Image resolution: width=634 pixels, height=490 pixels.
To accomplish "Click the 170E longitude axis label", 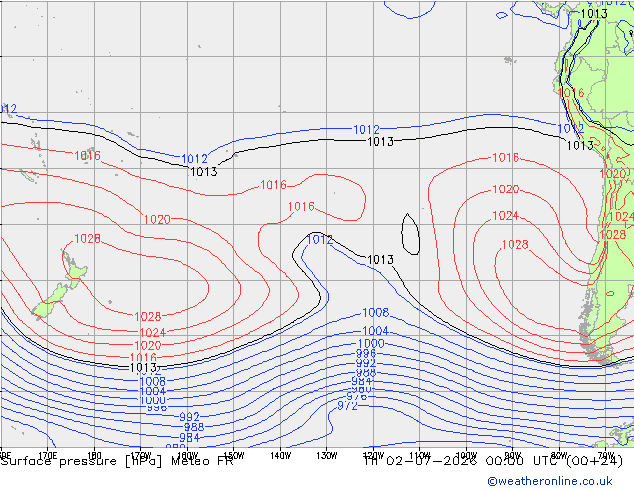I will pos(47,456).
